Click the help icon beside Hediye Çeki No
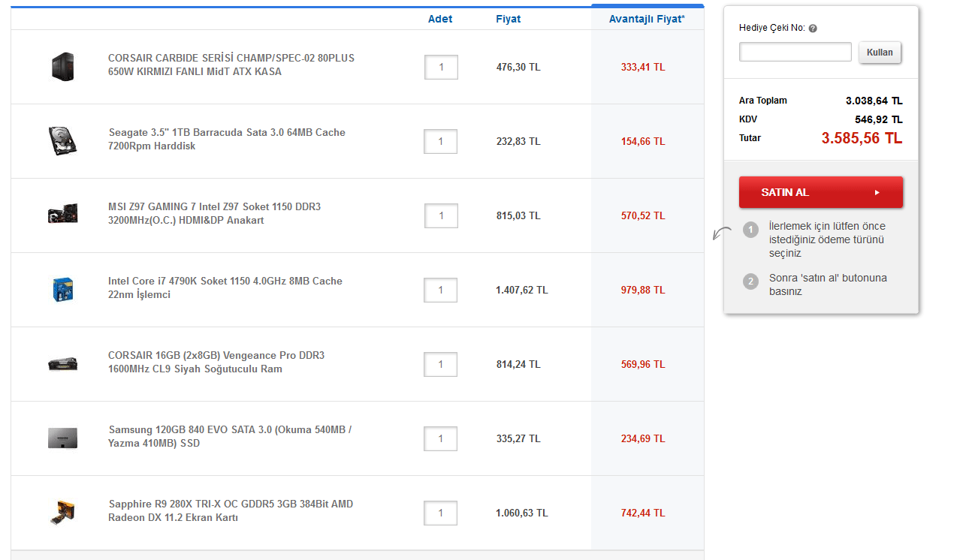 coord(813,29)
